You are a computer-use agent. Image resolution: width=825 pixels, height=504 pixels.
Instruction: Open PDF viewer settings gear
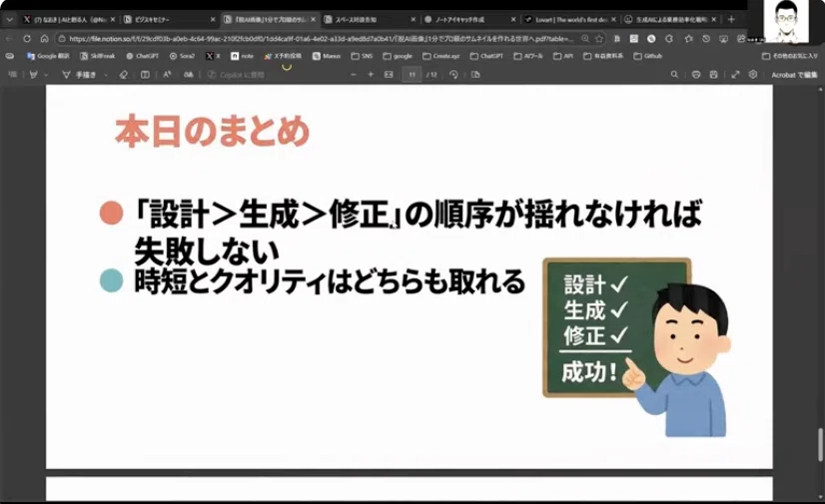point(753,75)
